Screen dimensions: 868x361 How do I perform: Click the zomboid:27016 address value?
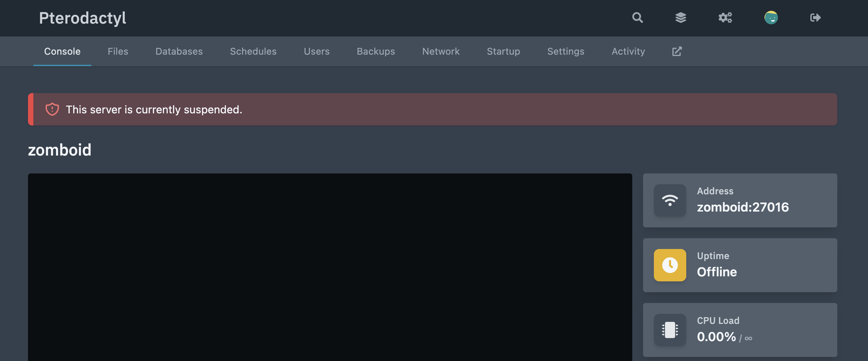point(743,207)
